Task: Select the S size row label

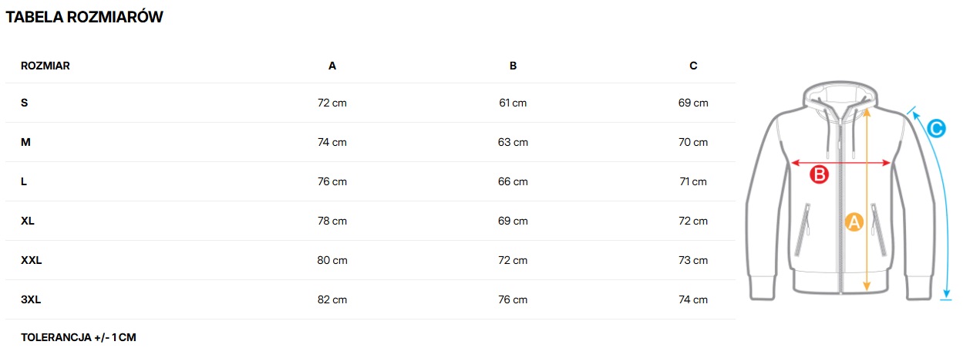Action: [25, 103]
